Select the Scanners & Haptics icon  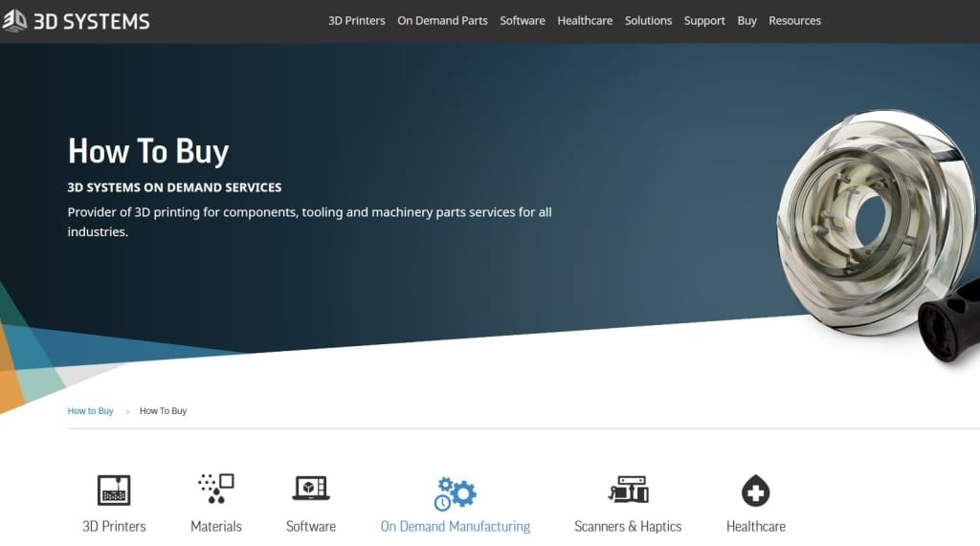pyautogui.click(x=628, y=490)
